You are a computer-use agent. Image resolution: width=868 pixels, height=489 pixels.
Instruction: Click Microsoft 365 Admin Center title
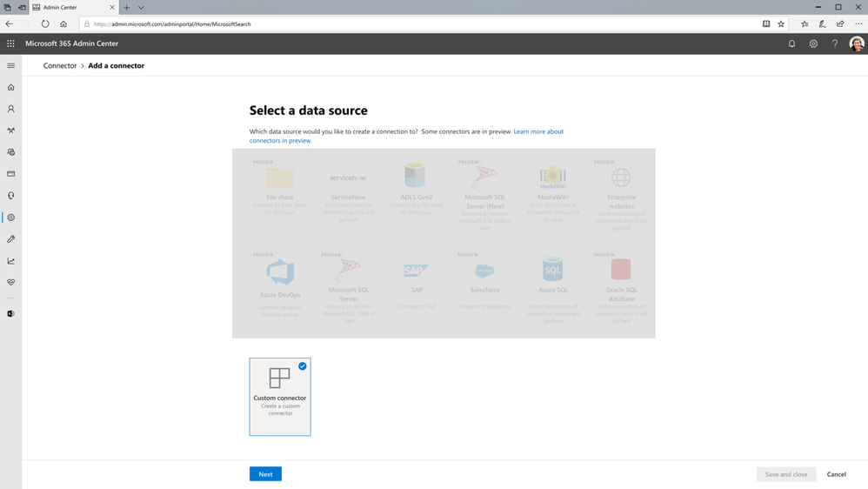(72, 44)
